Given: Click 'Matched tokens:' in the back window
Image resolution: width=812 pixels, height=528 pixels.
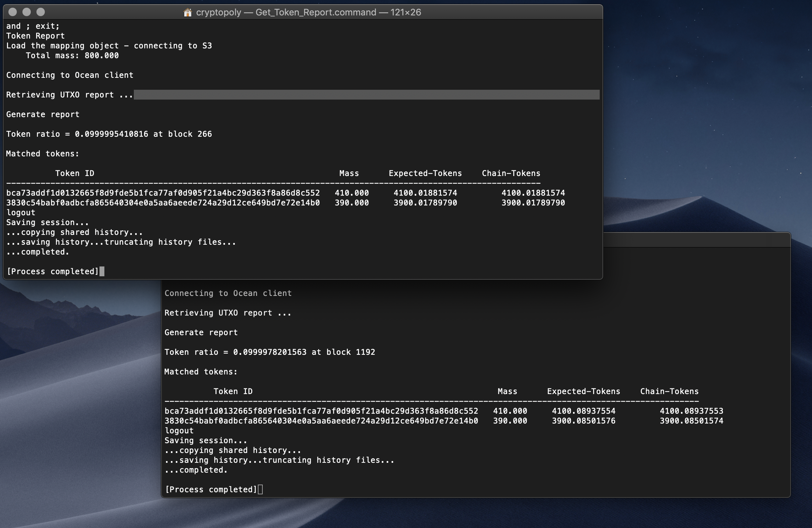Looking at the screenshot, I should click(x=201, y=372).
